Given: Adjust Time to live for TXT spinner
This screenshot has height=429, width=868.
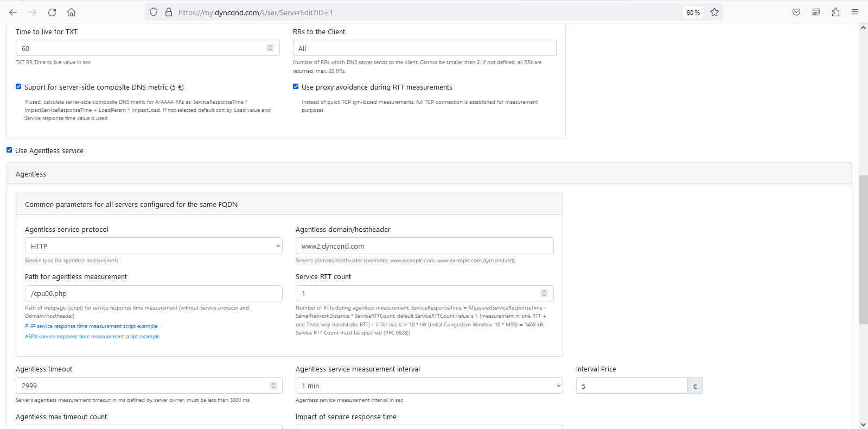Looking at the screenshot, I should click(270, 48).
